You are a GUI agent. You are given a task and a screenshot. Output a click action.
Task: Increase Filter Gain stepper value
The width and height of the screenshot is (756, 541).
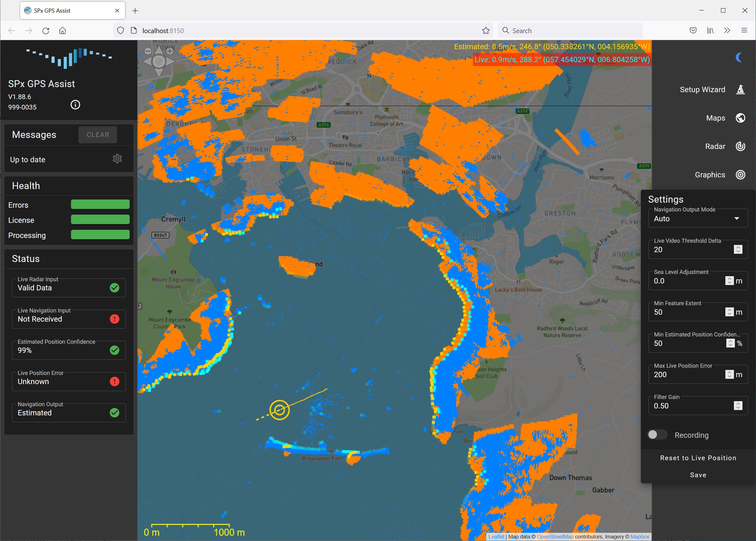coord(738,403)
